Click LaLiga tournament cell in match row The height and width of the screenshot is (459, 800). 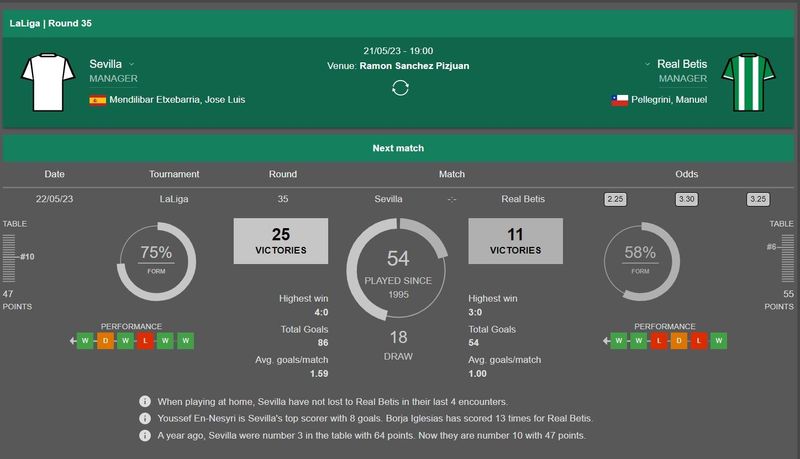(x=174, y=199)
